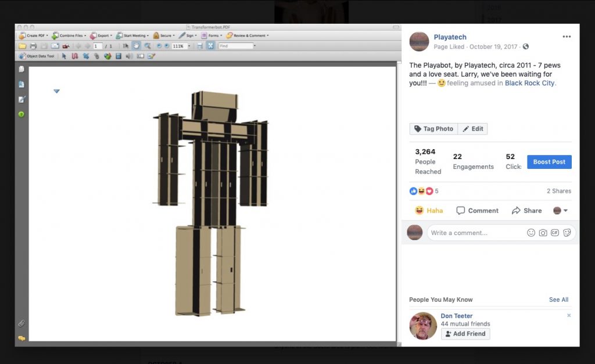This screenshot has height=364, width=595.
Task: Click the Add Friend button
Action: coord(465,334)
